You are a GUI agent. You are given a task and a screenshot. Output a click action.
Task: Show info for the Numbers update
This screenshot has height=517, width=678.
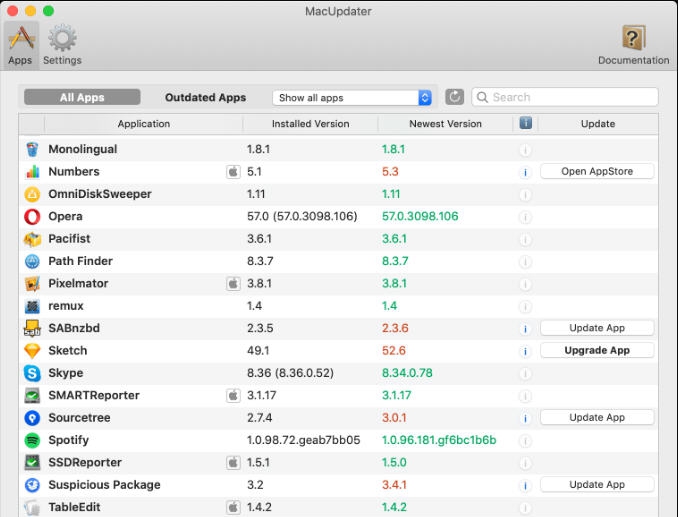[525, 172]
